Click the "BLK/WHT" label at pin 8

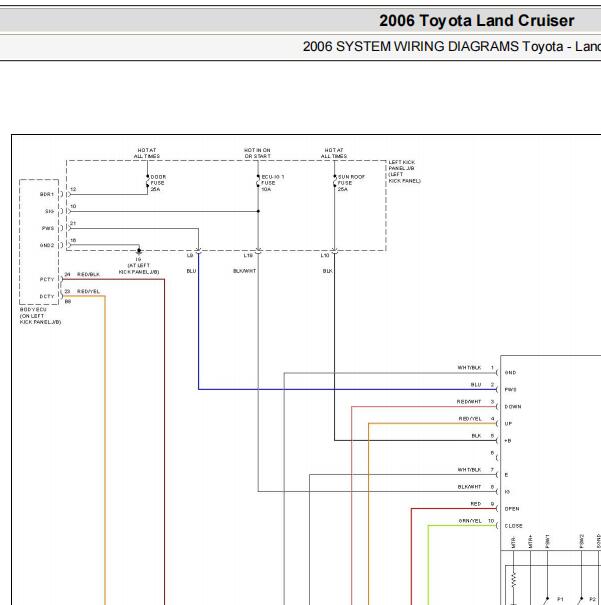coord(469,487)
